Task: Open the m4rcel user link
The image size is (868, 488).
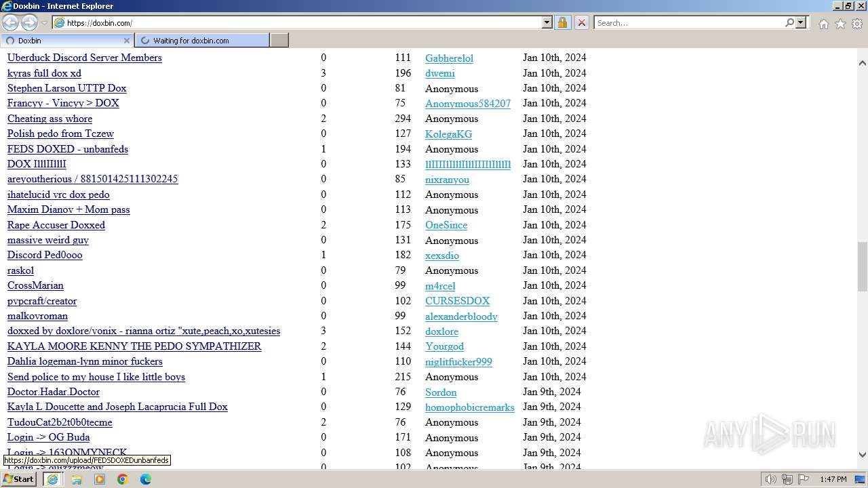Action: [440, 286]
